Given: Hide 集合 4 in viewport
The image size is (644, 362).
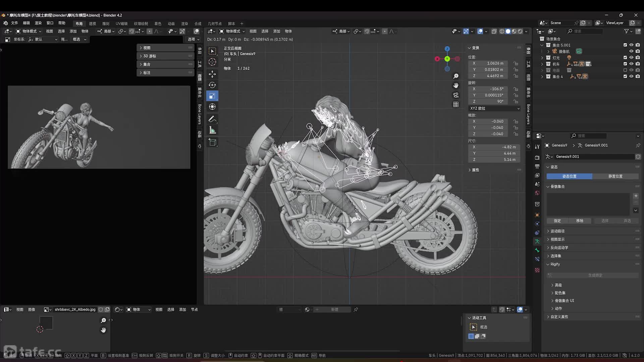Looking at the screenshot, I should point(631,76).
